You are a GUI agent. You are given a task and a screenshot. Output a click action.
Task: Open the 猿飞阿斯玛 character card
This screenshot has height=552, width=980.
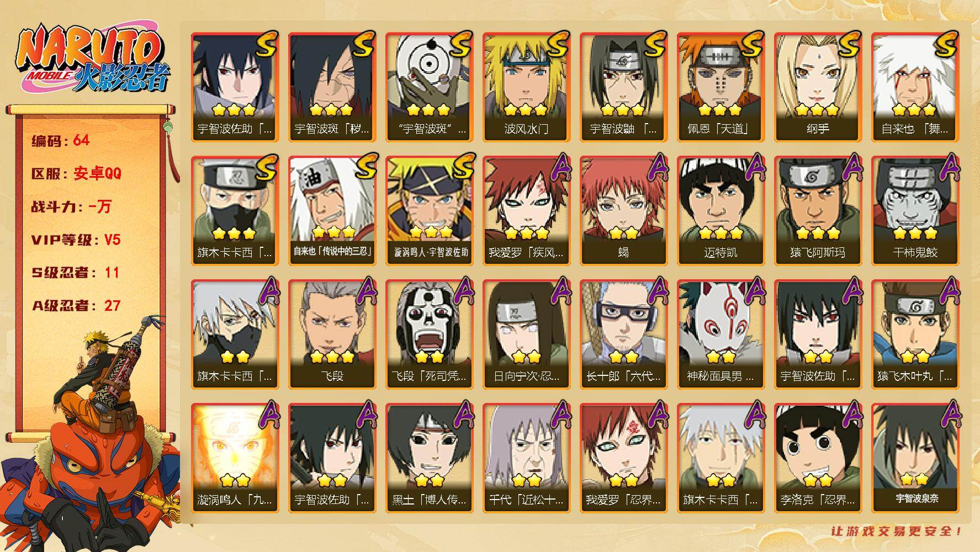(818, 211)
